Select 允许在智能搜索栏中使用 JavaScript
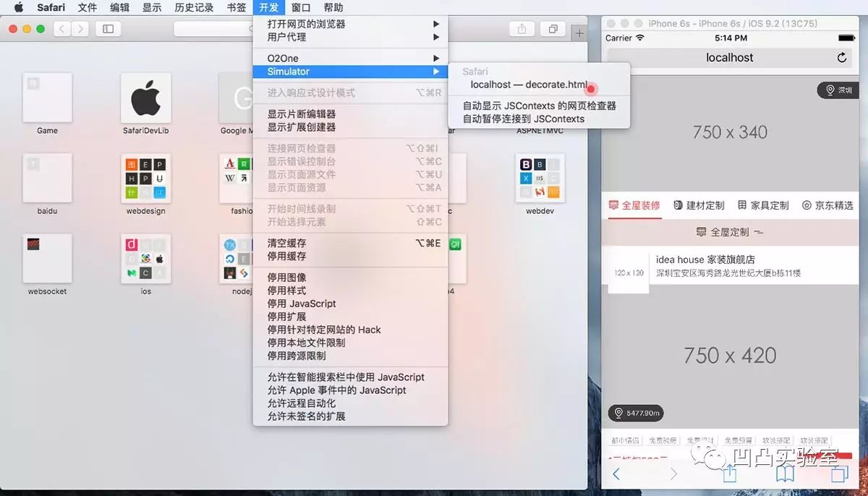The image size is (868, 496). click(350, 377)
